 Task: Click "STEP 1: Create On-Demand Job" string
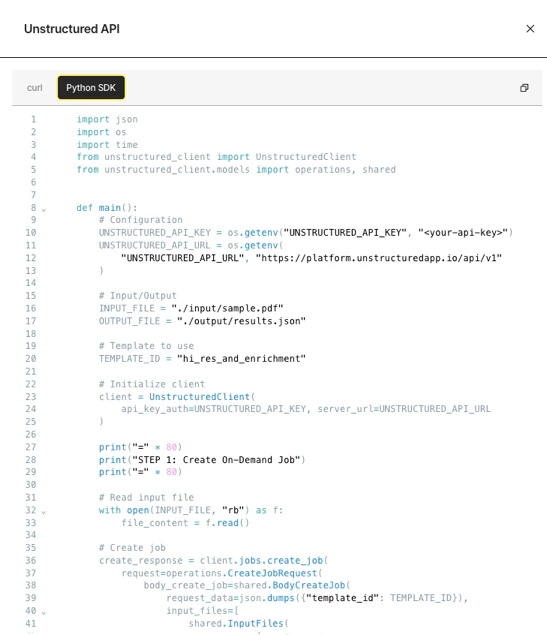[216, 460]
